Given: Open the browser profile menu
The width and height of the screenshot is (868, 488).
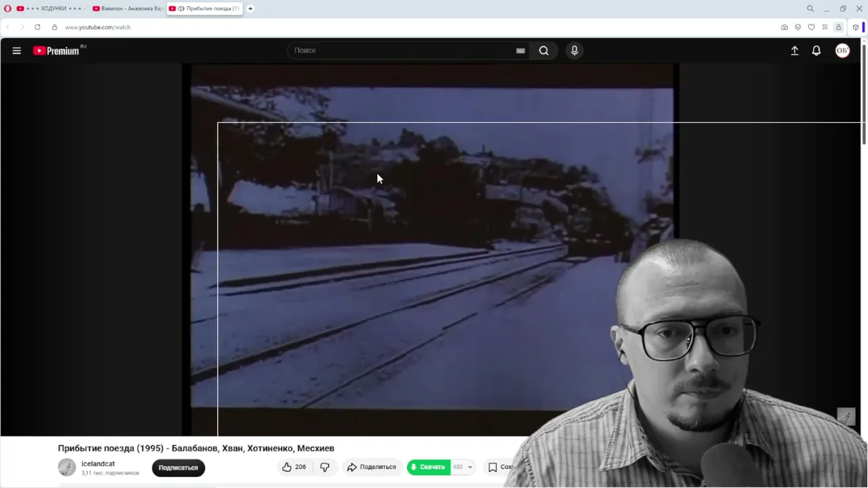Looking at the screenshot, I should 839,27.
